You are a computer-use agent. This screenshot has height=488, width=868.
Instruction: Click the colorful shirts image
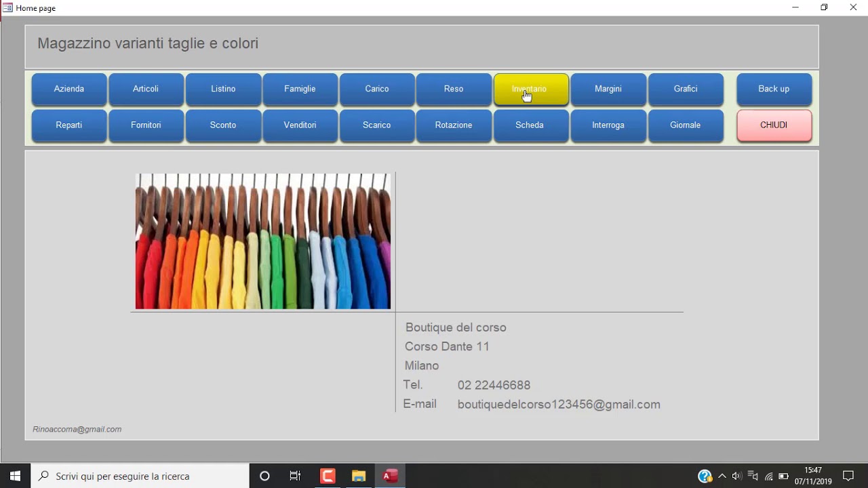(x=263, y=241)
